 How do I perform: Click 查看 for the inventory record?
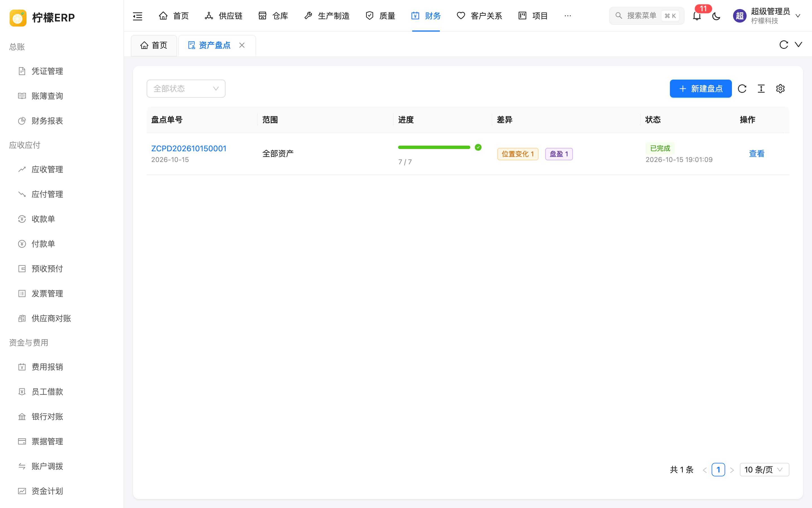(x=757, y=154)
